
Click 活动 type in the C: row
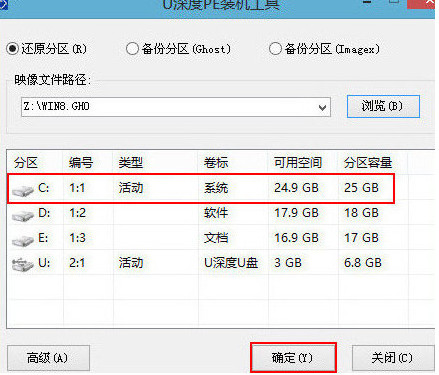(x=131, y=188)
